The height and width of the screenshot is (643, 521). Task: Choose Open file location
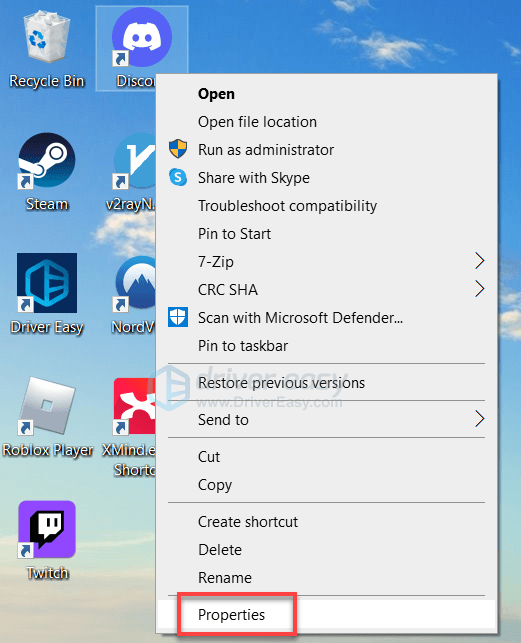(x=327, y=122)
